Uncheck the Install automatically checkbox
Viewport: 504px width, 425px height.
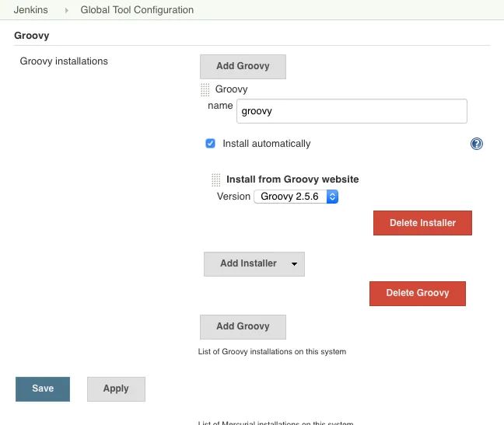(210, 144)
